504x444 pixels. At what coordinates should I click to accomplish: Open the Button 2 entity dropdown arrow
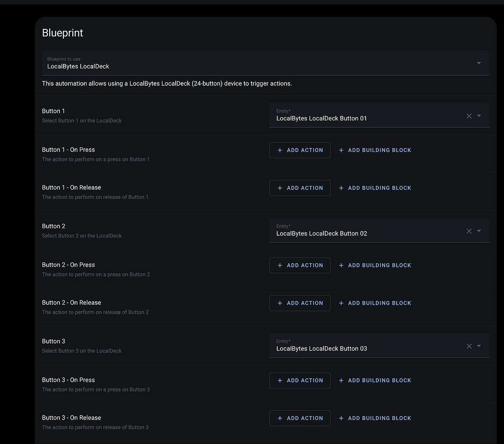click(479, 231)
